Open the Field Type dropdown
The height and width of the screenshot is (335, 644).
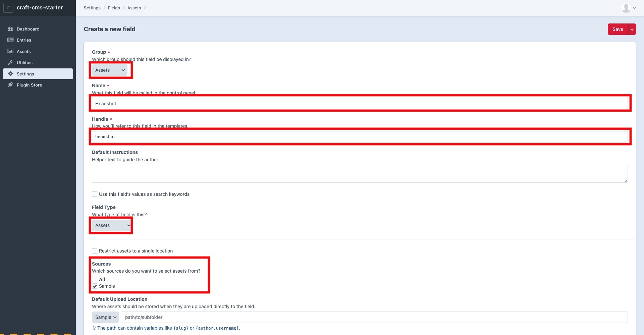pos(111,225)
